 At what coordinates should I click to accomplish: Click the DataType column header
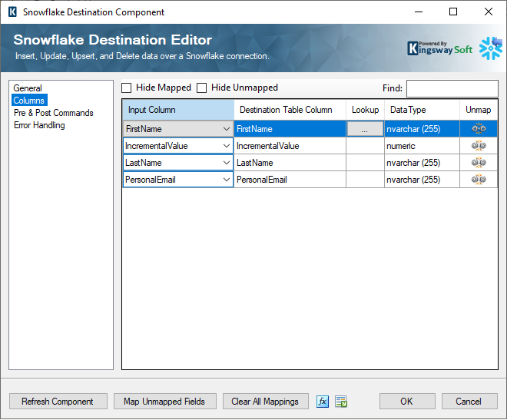pyautogui.click(x=422, y=110)
